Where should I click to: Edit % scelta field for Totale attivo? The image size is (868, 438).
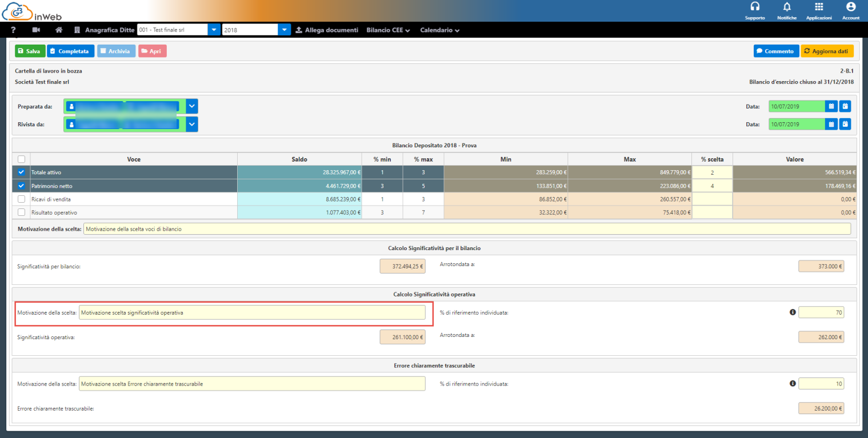712,172
